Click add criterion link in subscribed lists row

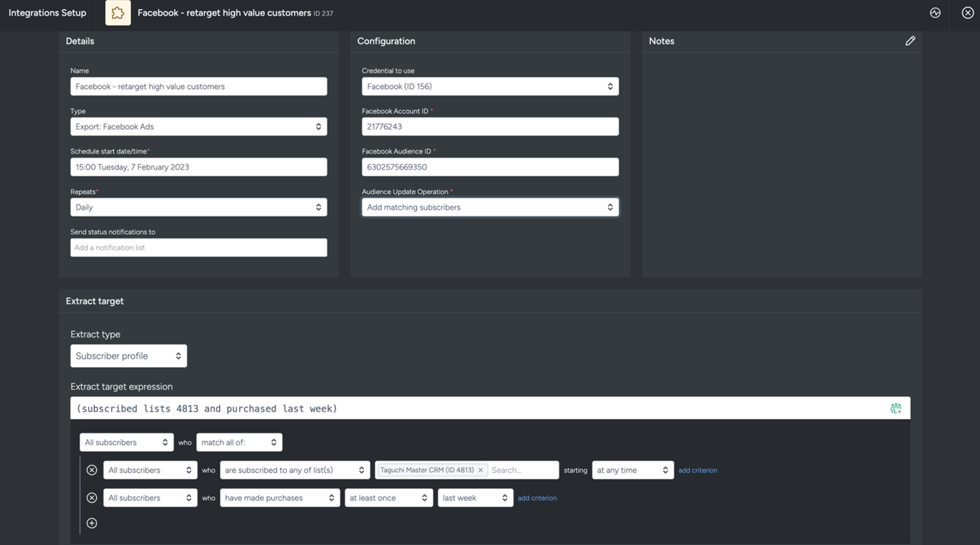point(698,470)
